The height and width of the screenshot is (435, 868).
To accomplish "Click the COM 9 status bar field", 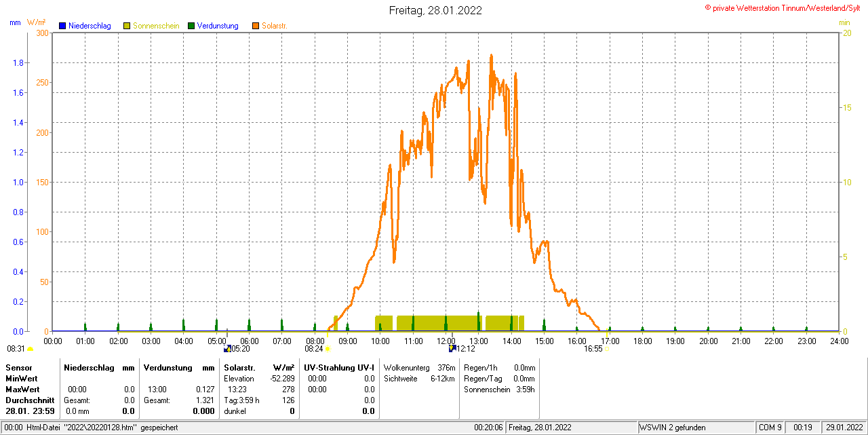I will pos(770,428).
